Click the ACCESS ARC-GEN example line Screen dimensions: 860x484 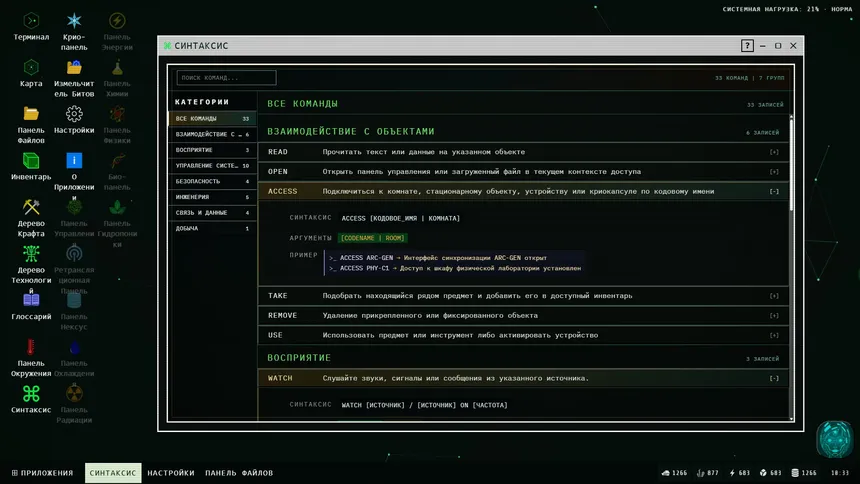click(438, 258)
